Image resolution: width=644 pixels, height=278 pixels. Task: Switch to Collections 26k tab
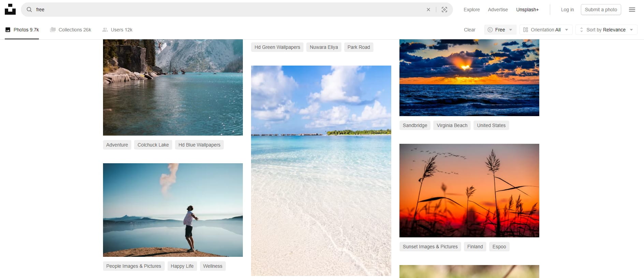pyautogui.click(x=71, y=30)
